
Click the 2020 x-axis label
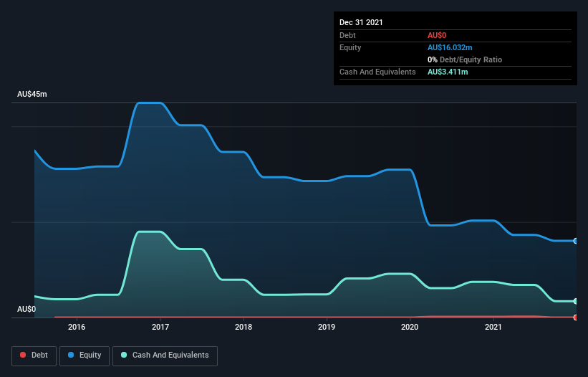[410, 327]
